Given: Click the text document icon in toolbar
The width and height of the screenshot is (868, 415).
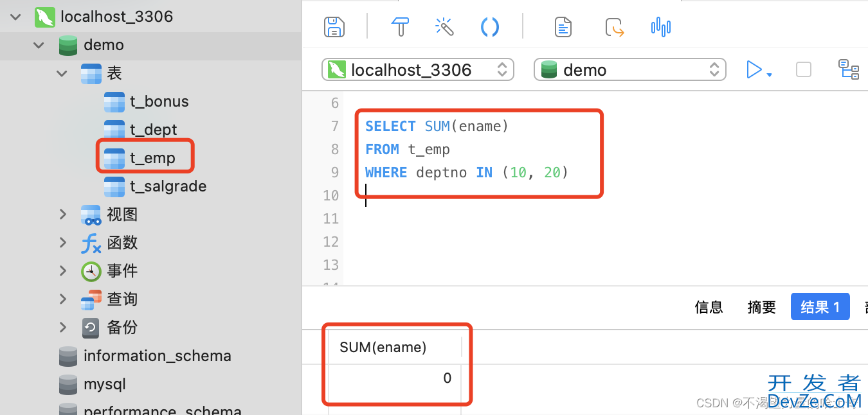Looking at the screenshot, I should click(563, 27).
